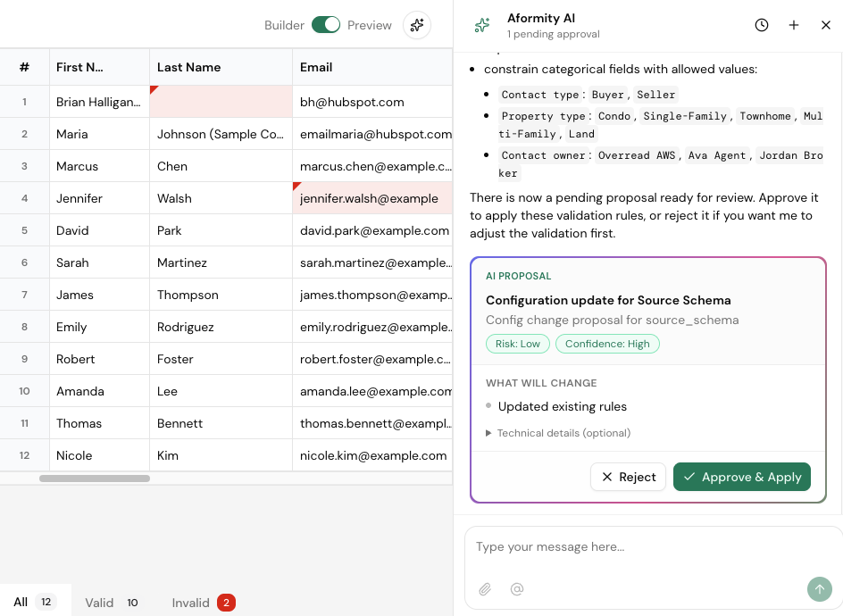Click the Last Name column header

221,67
